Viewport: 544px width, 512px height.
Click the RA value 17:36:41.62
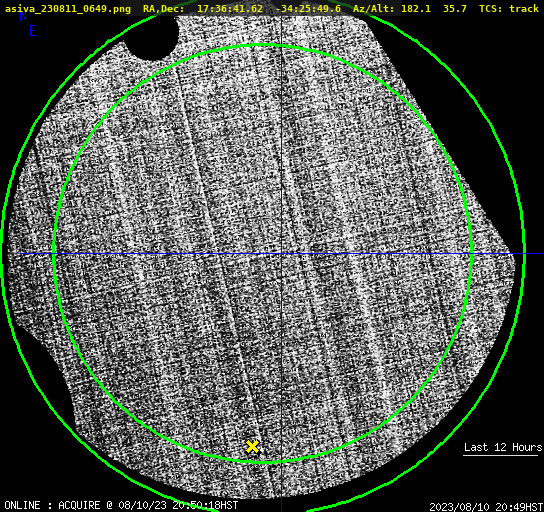pos(230,8)
